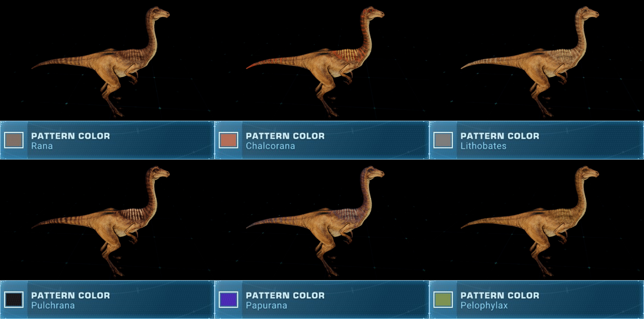Image resolution: width=644 pixels, height=319 pixels.
Task: Open the Chalcorana dinosaur preview
Action: [x=315, y=61]
